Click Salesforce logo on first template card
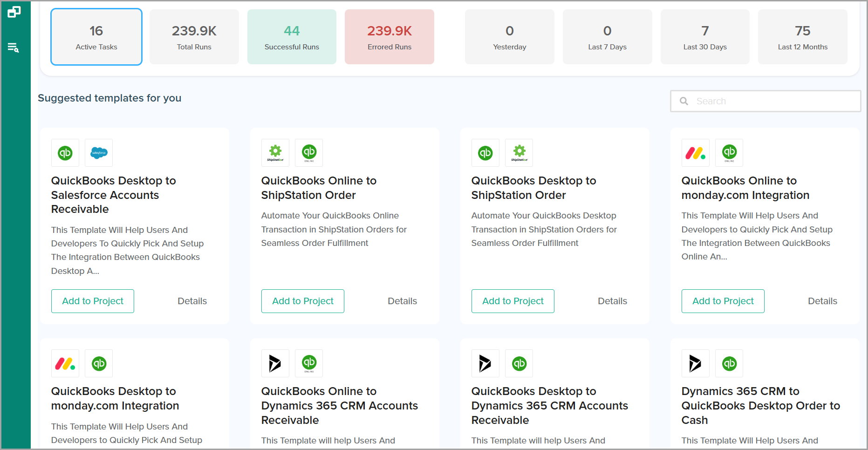 [x=99, y=153]
